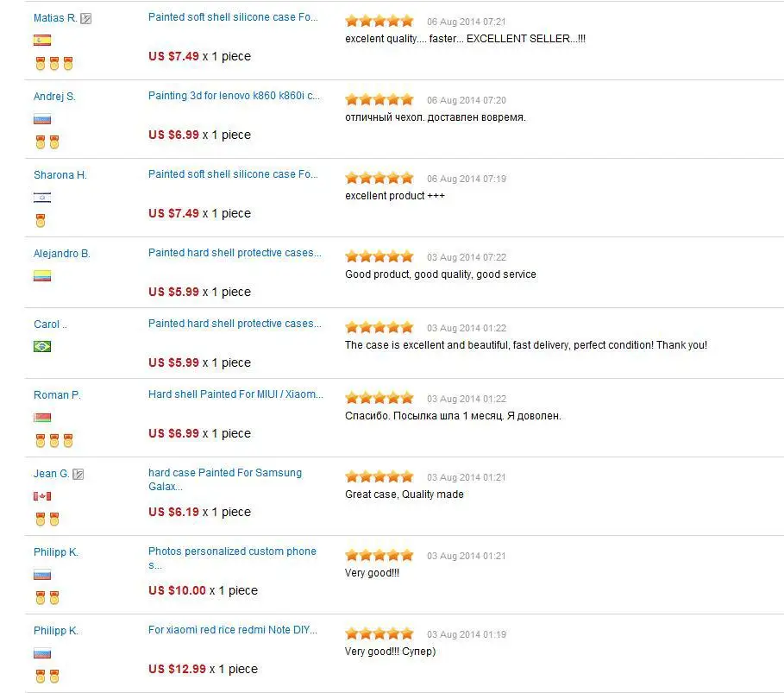Click the Israel flag under Sharona H.
The image size is (784, 693).
(x=42, y=198)
